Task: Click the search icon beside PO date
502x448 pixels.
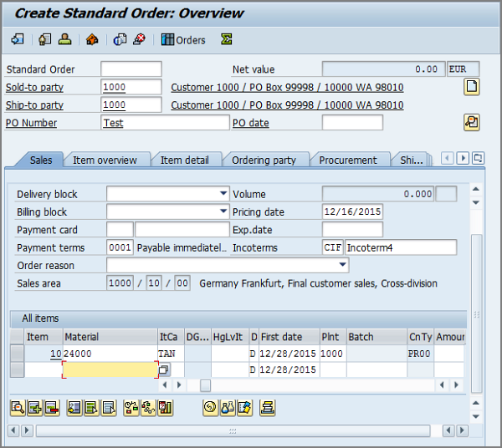Action: (x=472, y=123)
